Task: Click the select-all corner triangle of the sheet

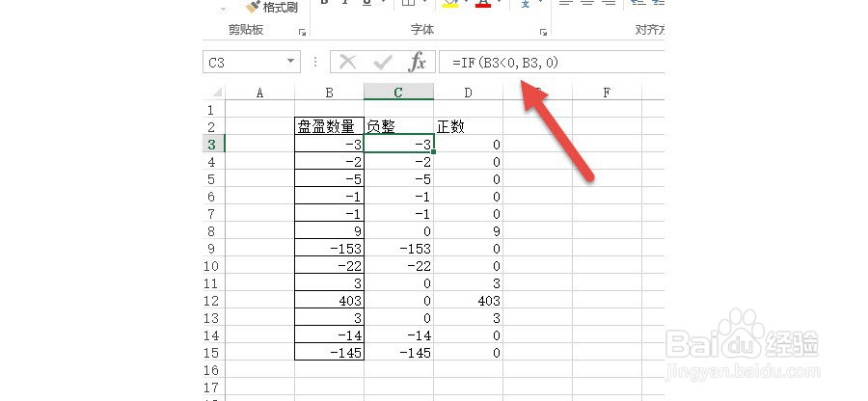Action: (217, 93)
